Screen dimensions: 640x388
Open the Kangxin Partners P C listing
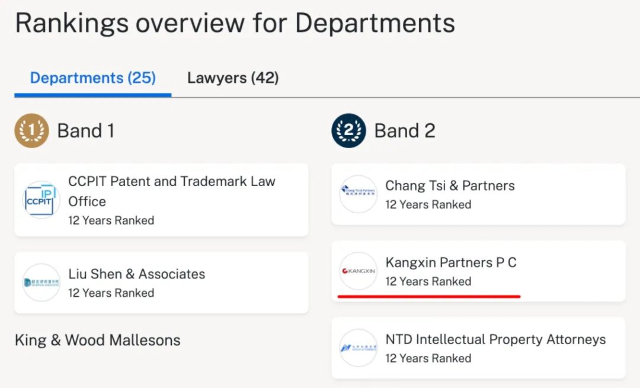pos(478,271)
